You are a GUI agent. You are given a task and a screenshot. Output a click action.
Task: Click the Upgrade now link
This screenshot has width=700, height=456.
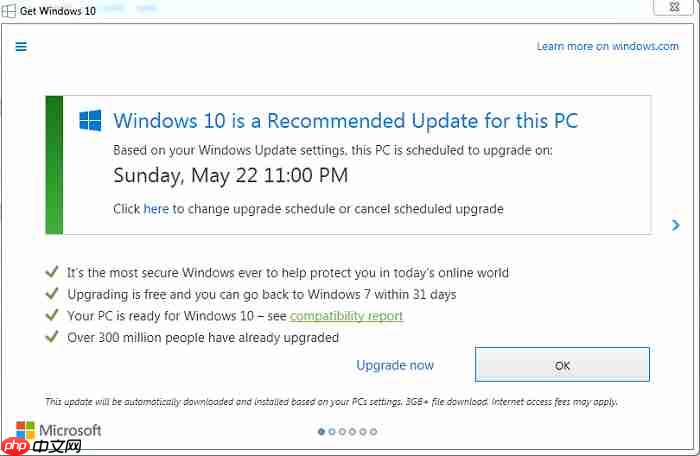pyautogui.click(x=395, y=365)
